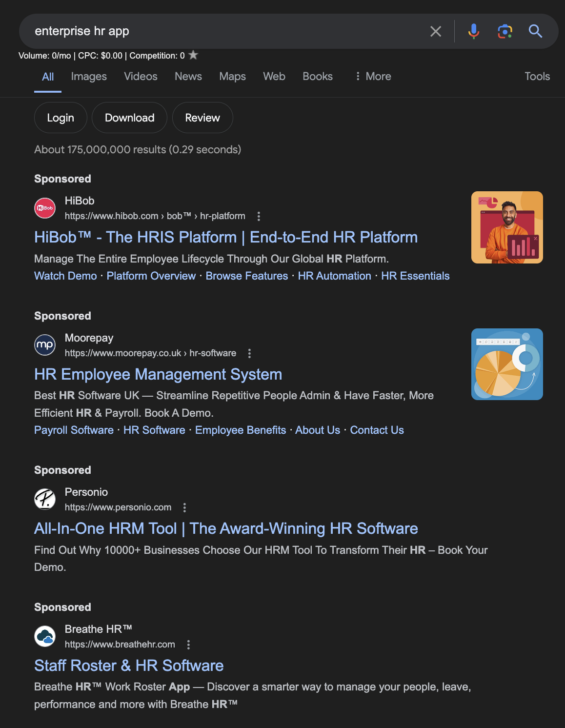The width and height of the screenshot is (565, 728).
Task: Expand the More search categories menu
Action: (373, 76)
